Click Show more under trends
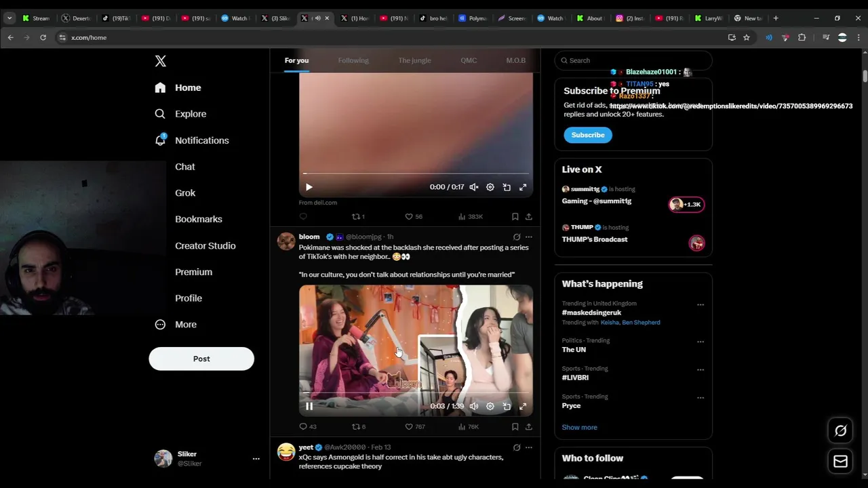This screenshot has height=488, width=868. point(579,428)
